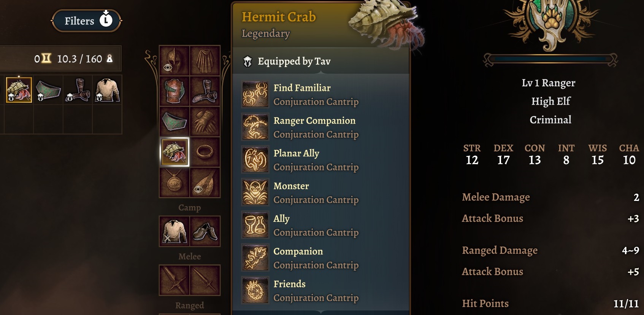Click the gloves equipment slot

point(205,122)
